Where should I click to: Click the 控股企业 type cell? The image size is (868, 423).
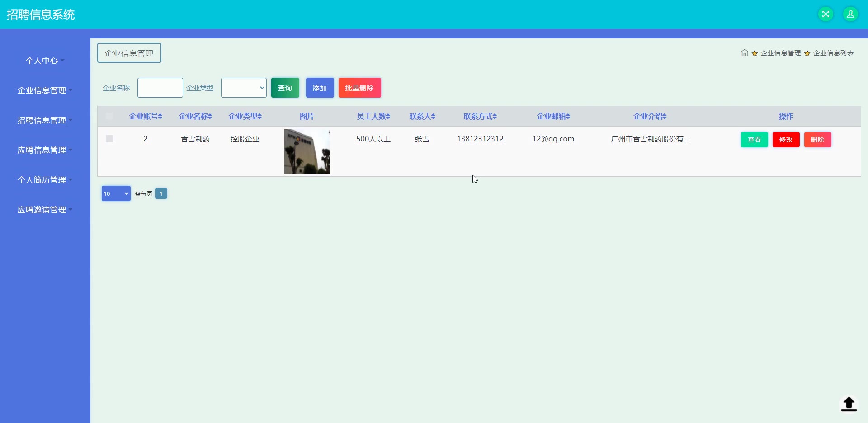[x=245, y=139]
